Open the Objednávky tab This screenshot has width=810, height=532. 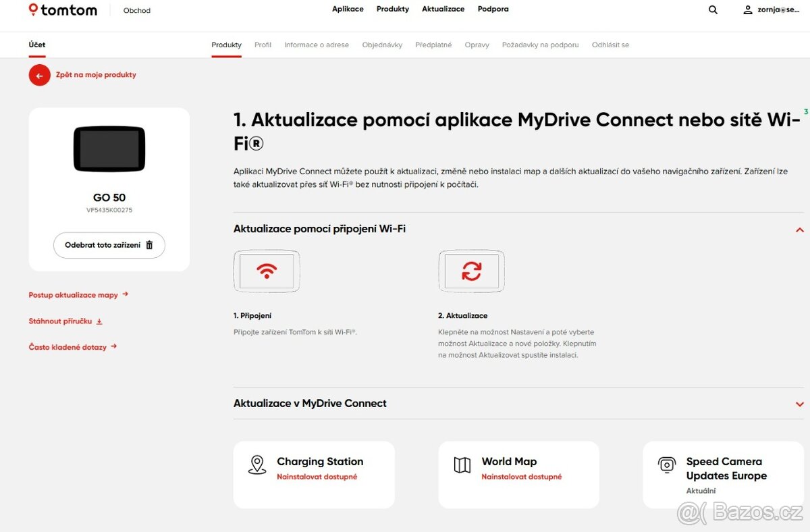(382, 45)
